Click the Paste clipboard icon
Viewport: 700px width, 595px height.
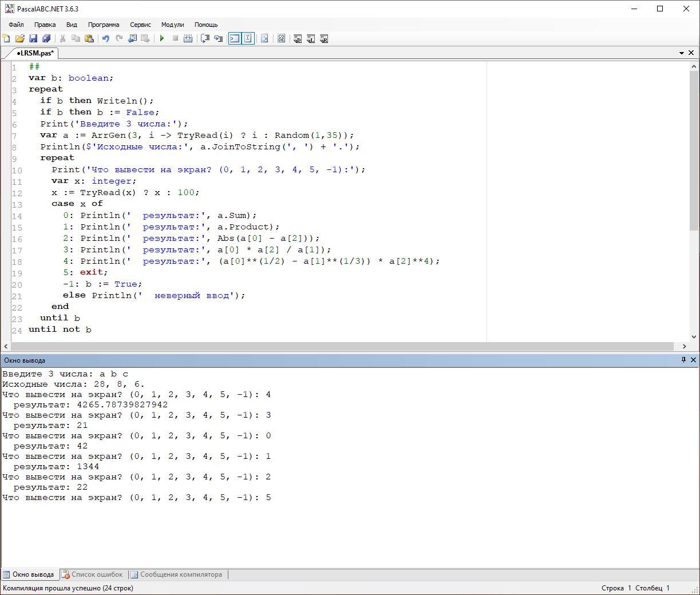click(x=89, y=38)
